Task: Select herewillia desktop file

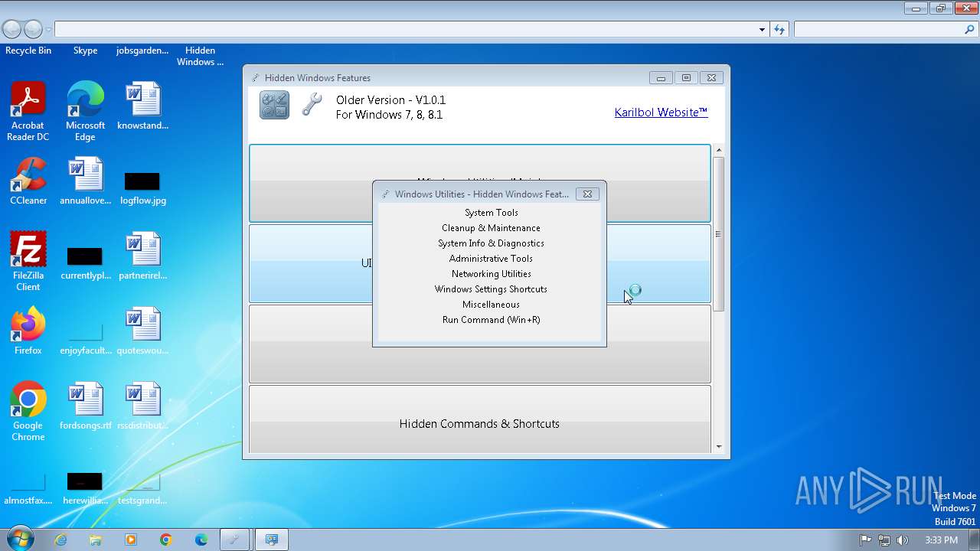Action: (x=85, y=488)
